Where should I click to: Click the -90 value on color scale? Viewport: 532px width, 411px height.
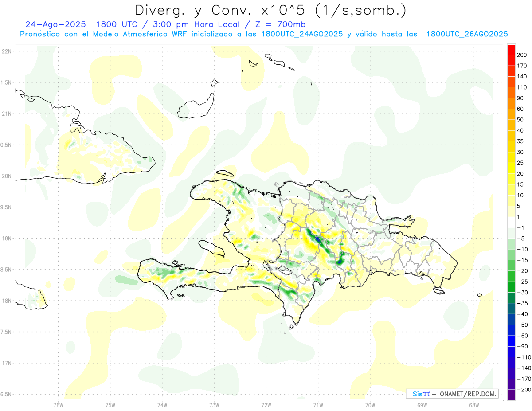(523, 347)
